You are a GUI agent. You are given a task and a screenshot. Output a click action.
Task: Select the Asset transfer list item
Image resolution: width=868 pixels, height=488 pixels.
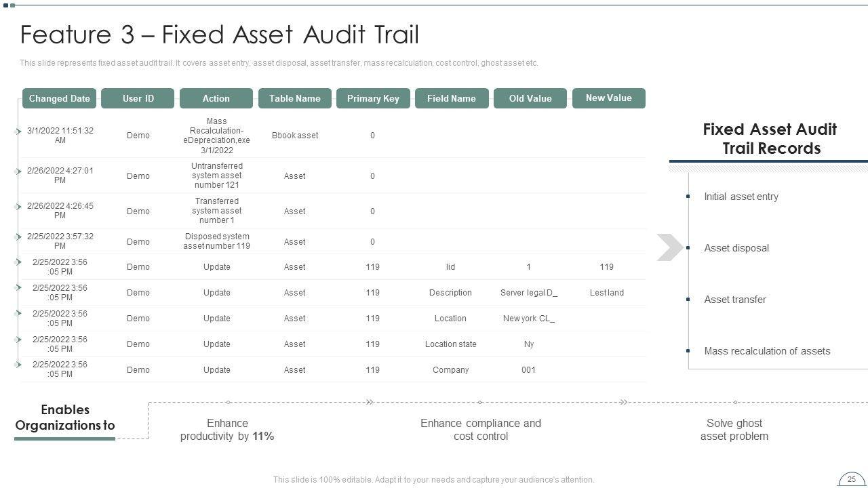[x=734, y=300]
